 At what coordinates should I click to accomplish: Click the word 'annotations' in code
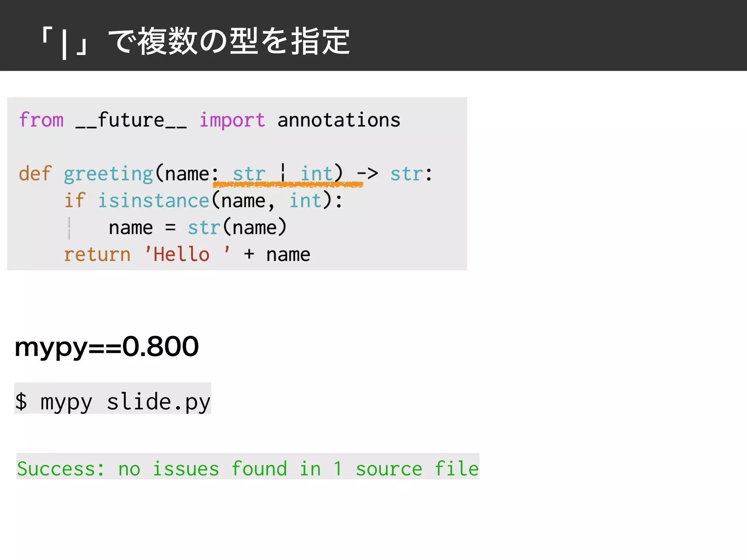(x=339, y=120)
